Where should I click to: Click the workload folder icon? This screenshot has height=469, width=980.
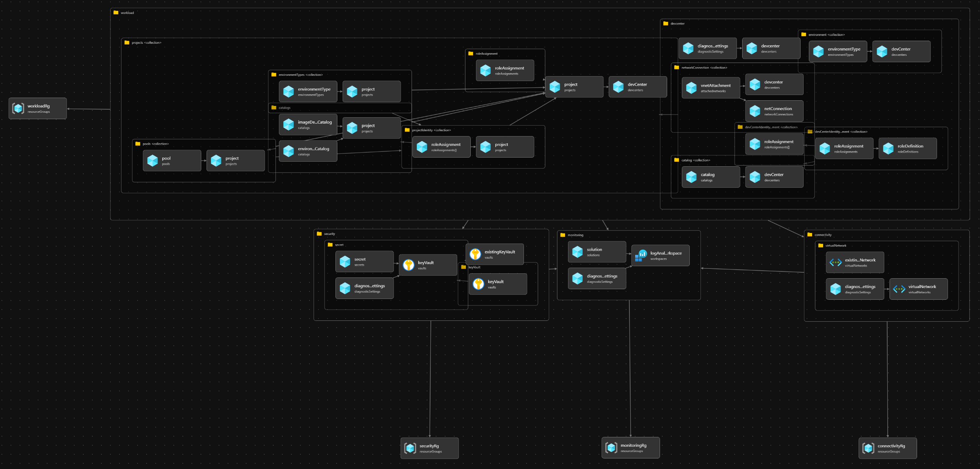tap(116, 12)
